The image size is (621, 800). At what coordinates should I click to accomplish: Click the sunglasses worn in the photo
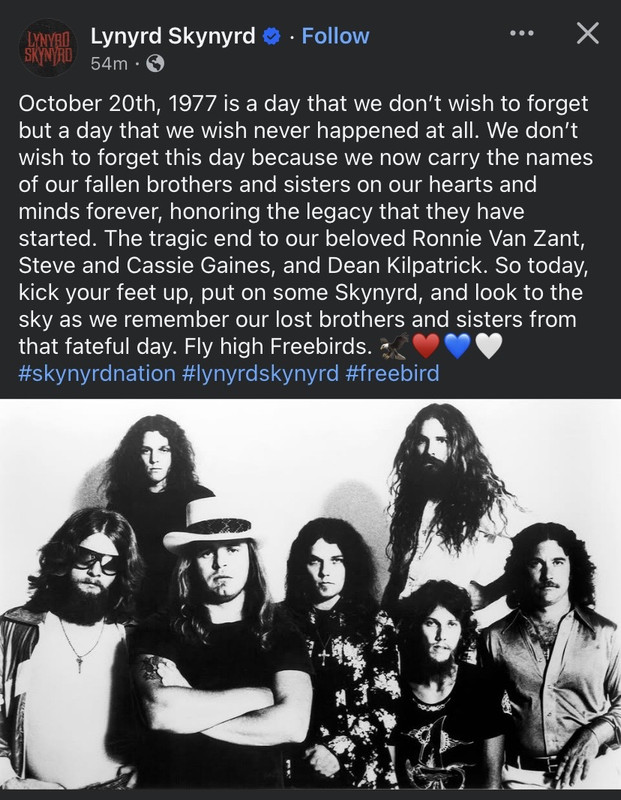97,559
